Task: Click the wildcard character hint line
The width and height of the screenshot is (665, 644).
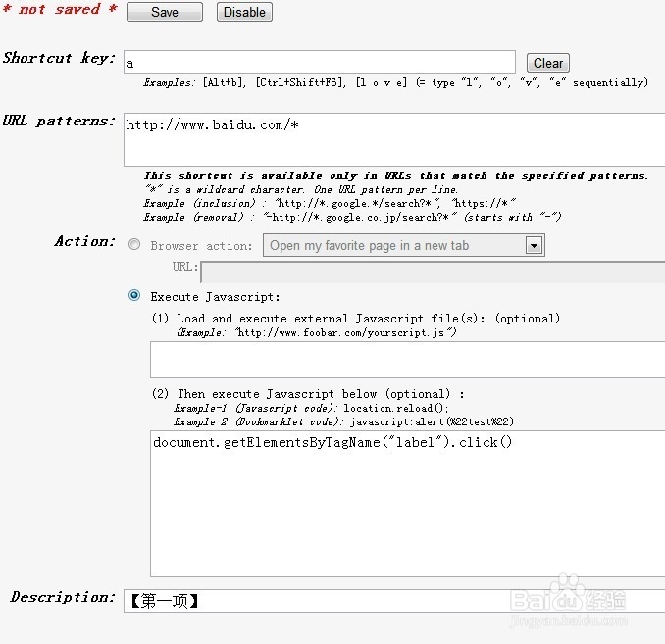Action: click(x=301, y=189)
